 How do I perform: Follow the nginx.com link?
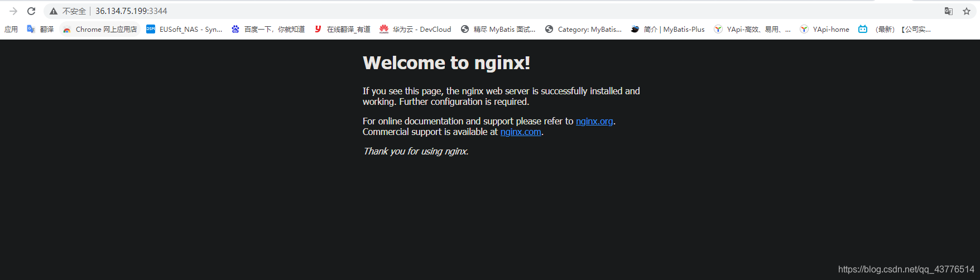[521, 132]
